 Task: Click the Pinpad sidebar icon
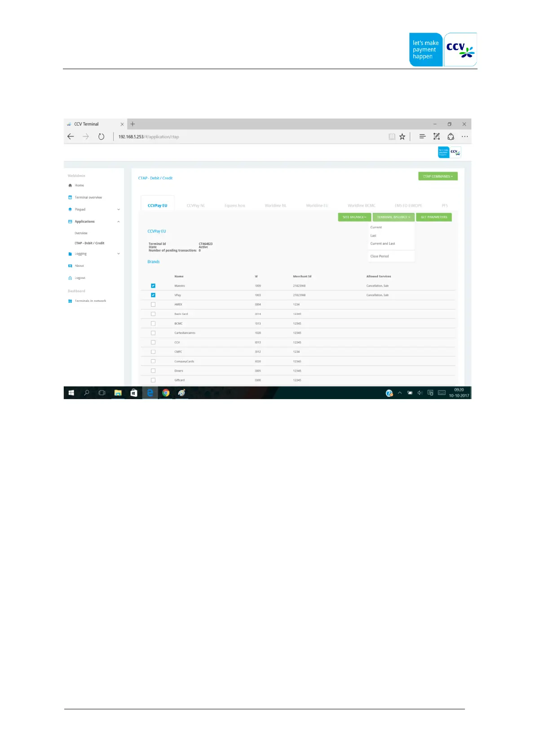pyautogui.click(x=70, y=210)
